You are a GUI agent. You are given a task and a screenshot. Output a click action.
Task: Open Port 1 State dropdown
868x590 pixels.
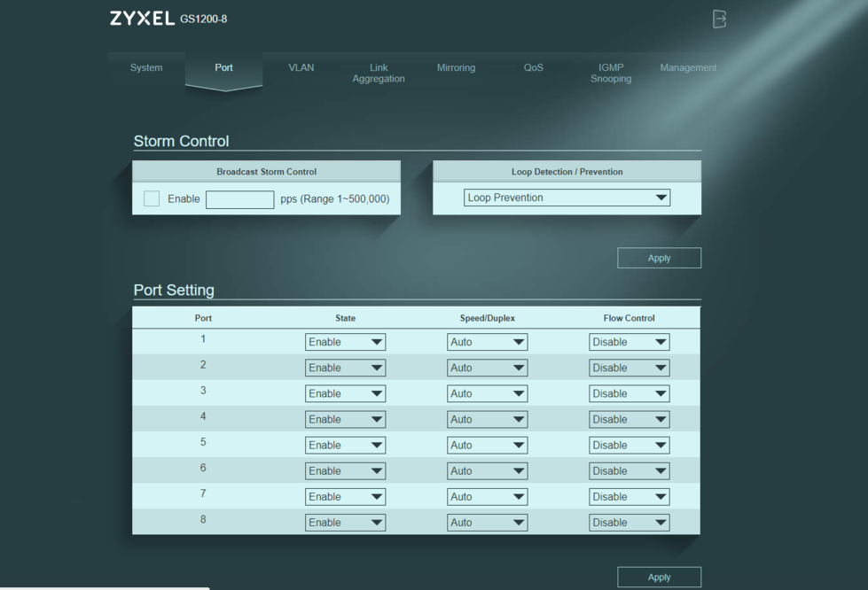(345, 342)
